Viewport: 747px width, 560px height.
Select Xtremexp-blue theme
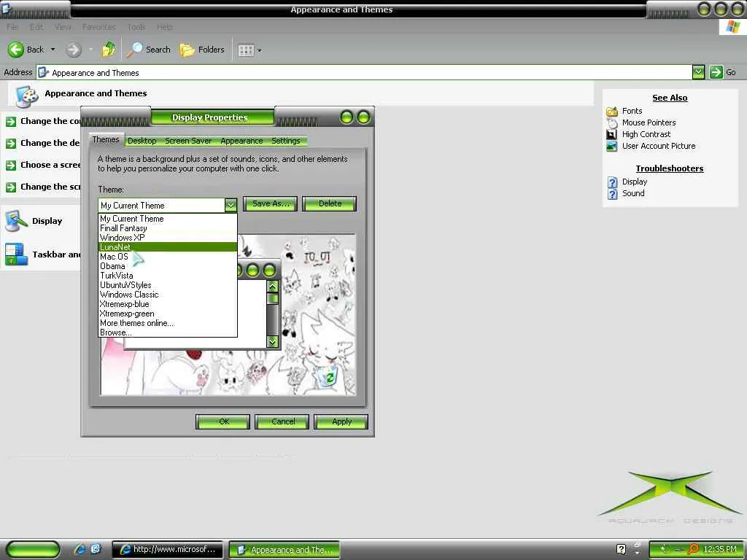[168, 304]
